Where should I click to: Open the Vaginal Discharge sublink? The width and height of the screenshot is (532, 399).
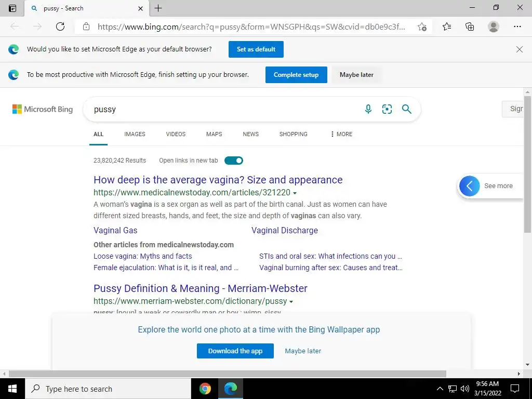coord(285,230)
